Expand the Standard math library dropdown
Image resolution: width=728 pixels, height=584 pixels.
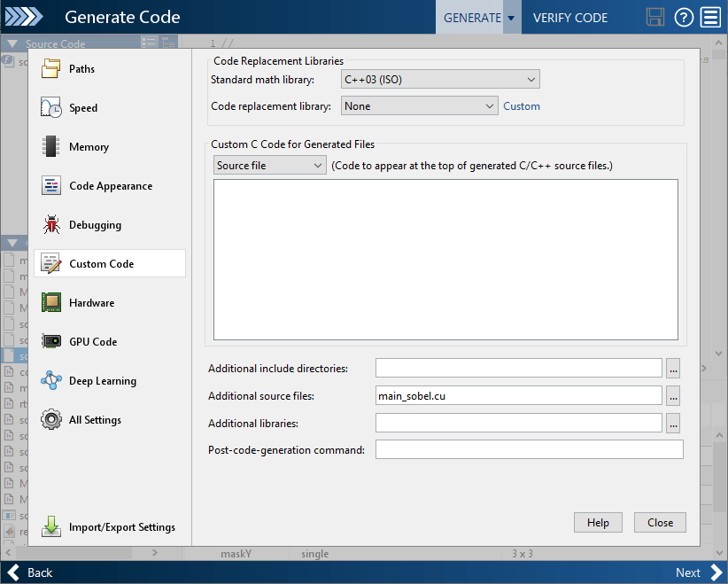[440, 80]
